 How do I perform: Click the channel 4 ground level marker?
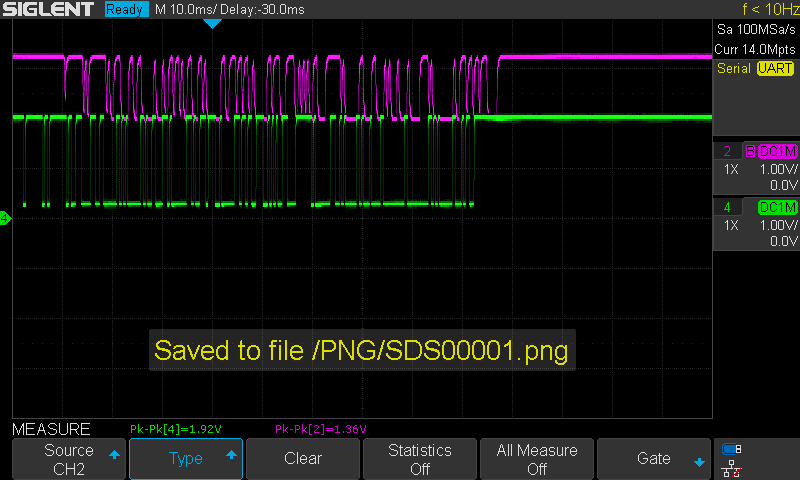tap(5, 218)
